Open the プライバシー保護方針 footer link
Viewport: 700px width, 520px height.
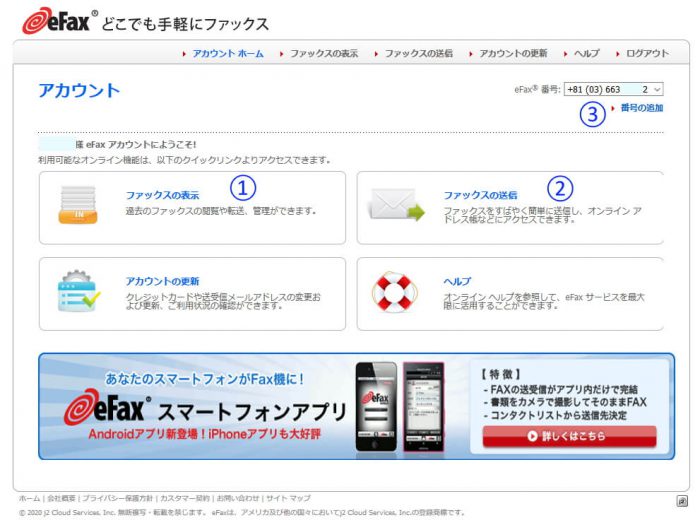pos(117,498)
